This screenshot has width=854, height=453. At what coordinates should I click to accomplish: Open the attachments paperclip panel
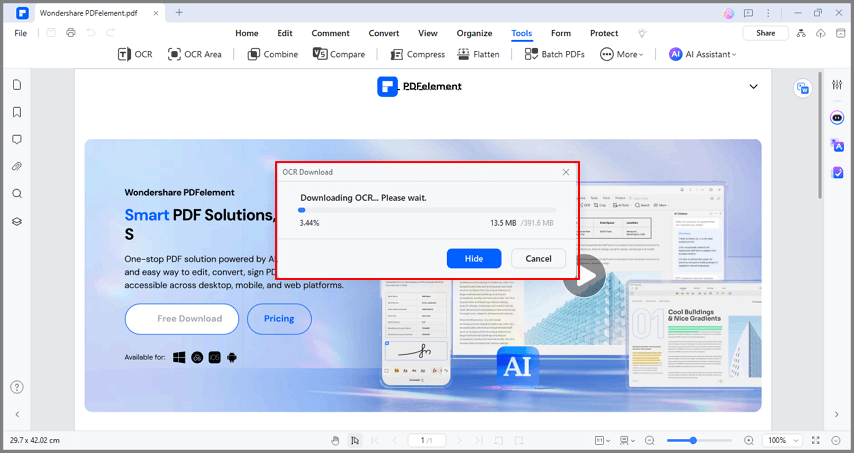[17, 167]
